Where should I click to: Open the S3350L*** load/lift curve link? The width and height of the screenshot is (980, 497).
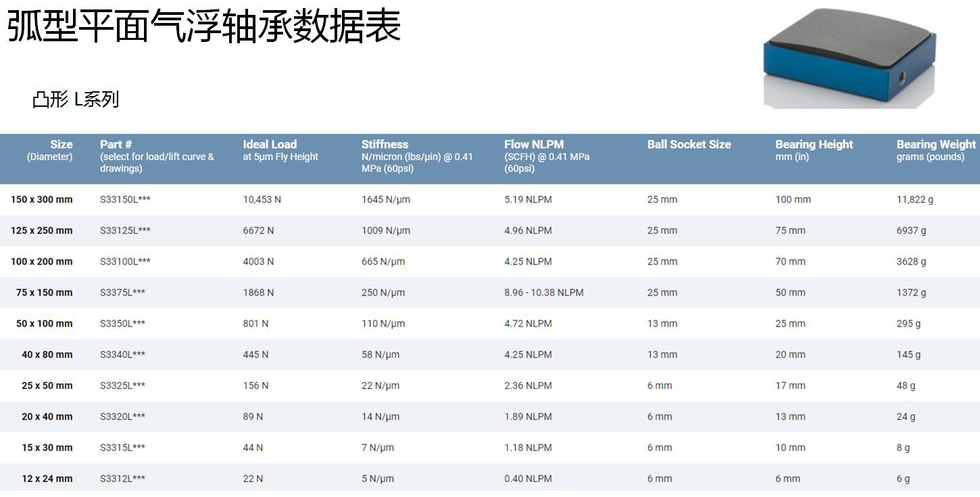(122, 324)
